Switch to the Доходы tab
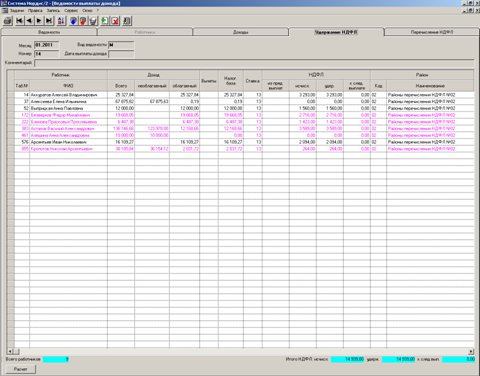480x376 pixels. [x=240, y=32]
